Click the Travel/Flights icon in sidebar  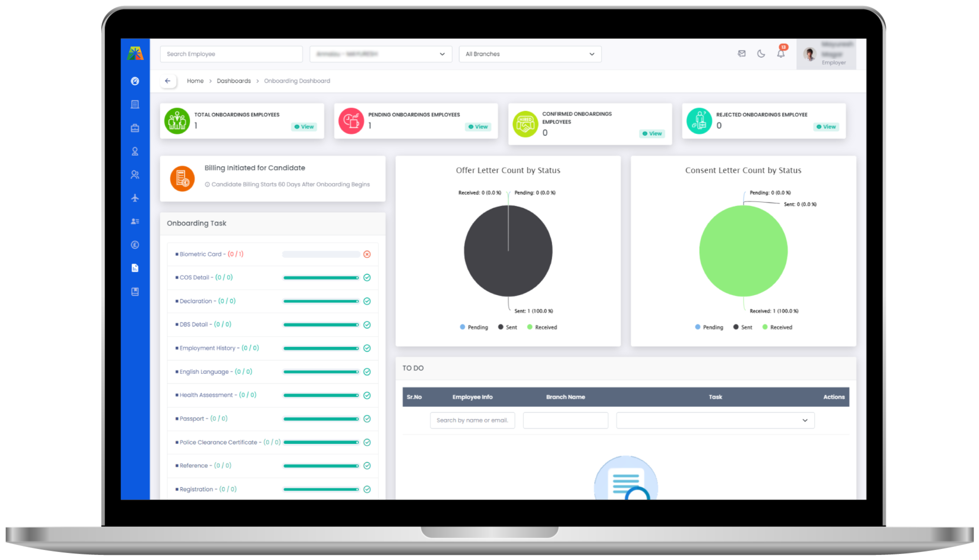click(135, 198)
